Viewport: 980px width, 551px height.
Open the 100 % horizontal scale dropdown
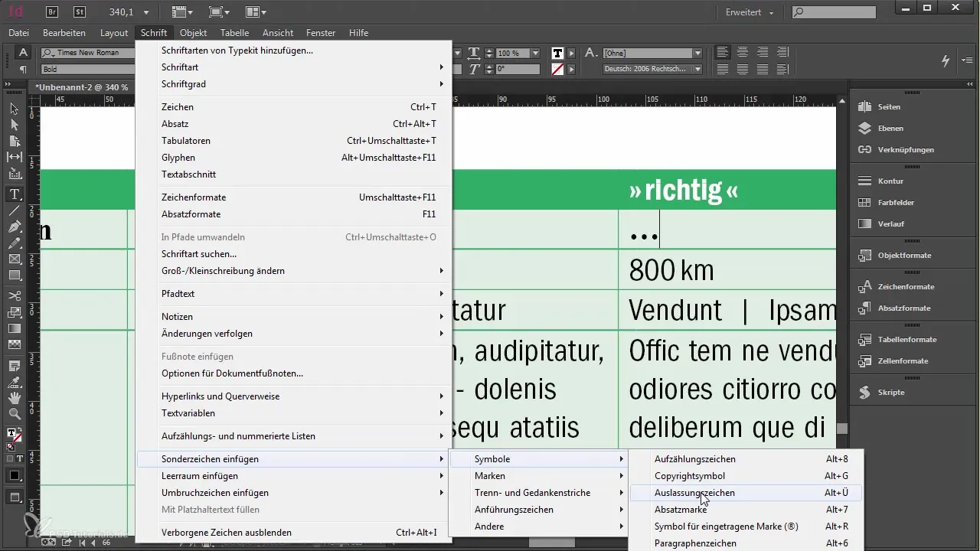click(x=535, y=53)
